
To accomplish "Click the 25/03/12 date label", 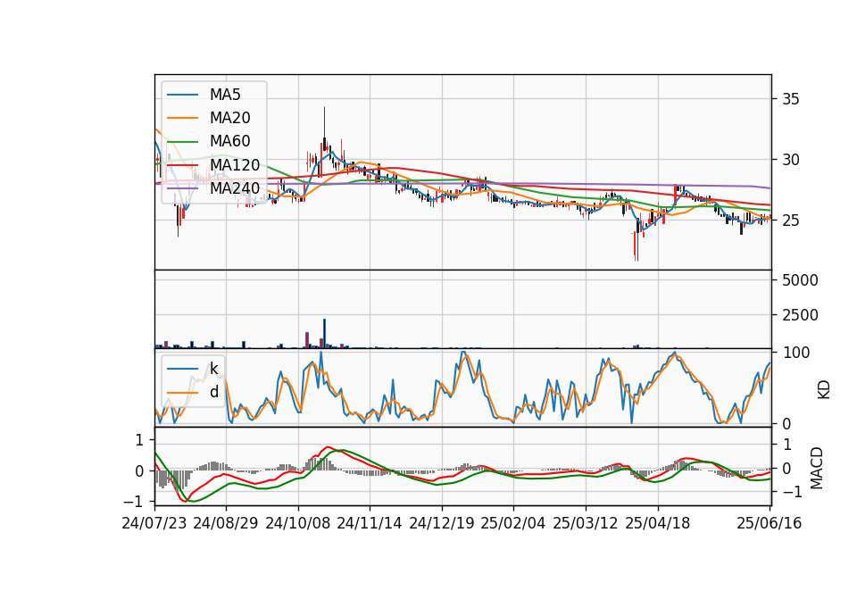I will pyautogui.click(x=586, y=523).
